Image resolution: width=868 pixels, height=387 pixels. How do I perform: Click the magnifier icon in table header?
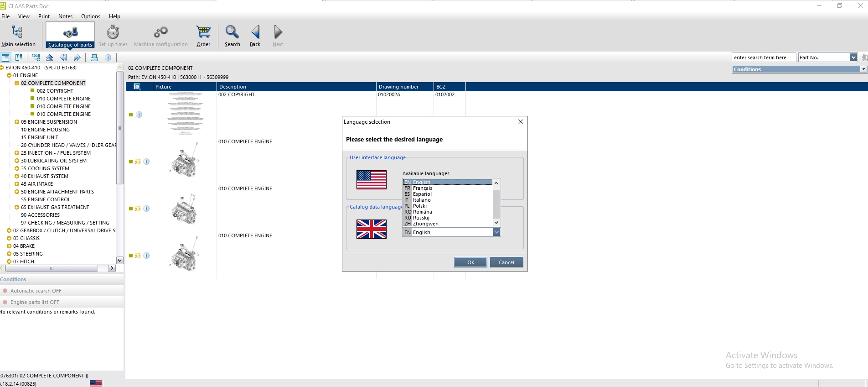click(137, 87)
